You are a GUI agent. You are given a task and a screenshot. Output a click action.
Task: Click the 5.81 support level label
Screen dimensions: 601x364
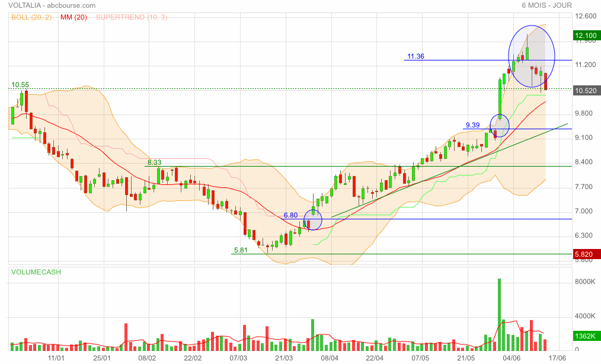pyautogui.click(x=241, y=250)
